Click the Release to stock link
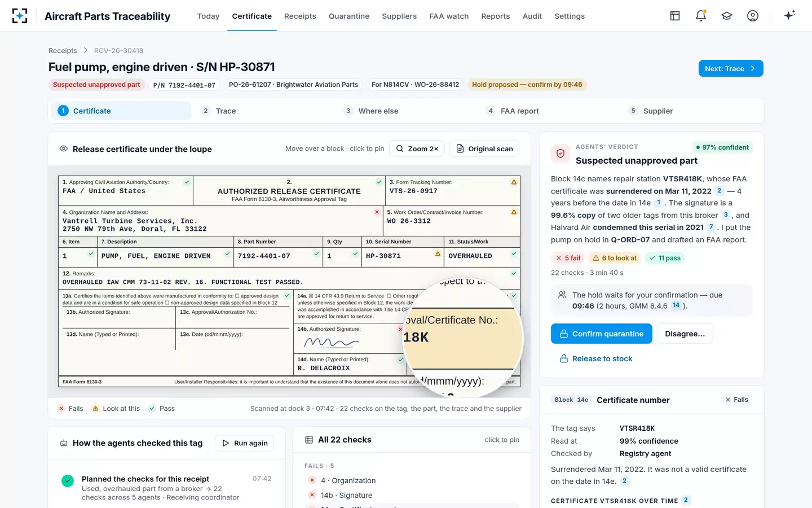Viewport: 812px width, 508px height. click(596, 358)
